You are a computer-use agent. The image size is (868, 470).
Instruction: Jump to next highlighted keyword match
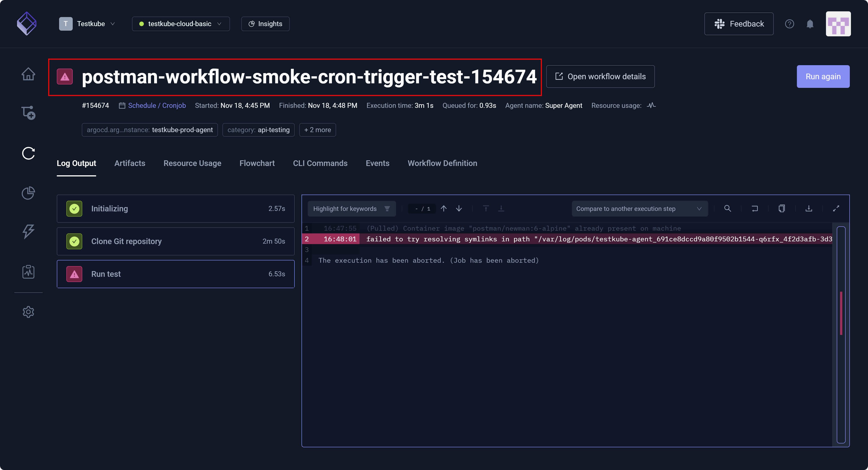point(459,208)
